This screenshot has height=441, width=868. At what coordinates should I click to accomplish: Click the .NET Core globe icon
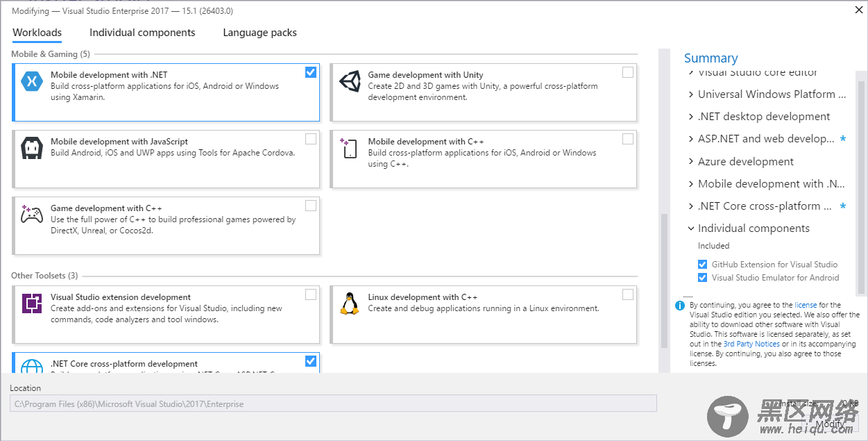click(32, 367)
